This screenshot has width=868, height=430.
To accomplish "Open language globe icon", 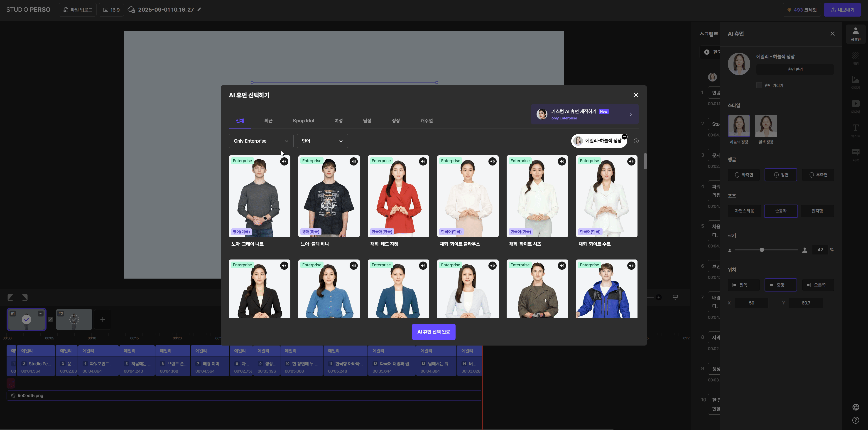I will (x=856, y=407).
